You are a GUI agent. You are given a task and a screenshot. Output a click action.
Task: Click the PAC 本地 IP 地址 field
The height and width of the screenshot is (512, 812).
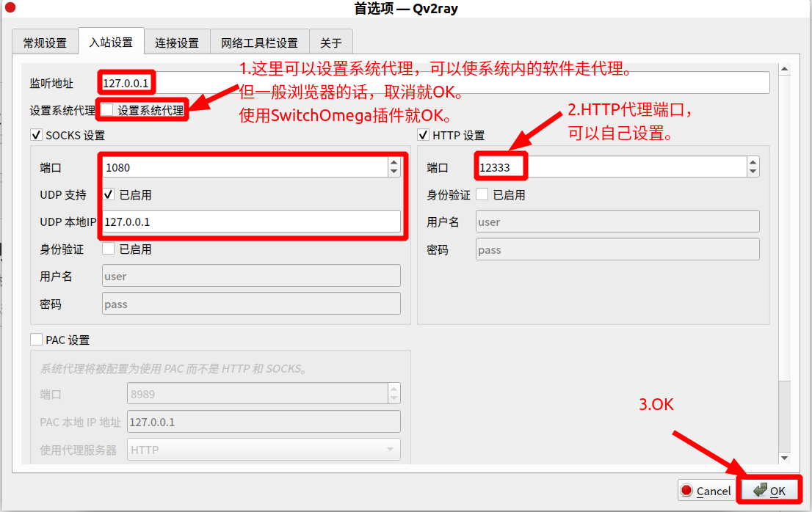click(264, 422)
